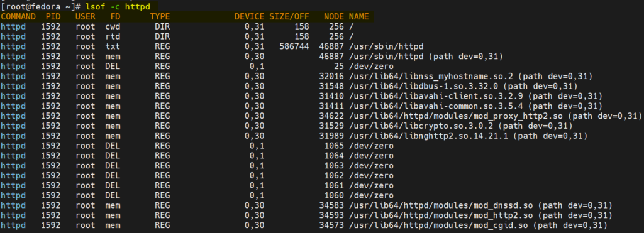Click the lsof -c httpd command text
The height and width of the screenshot is (233, 644).
pos(118,6)
